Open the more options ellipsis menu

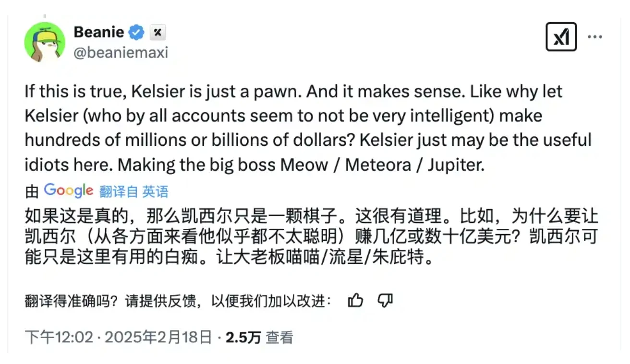[595, 37]
